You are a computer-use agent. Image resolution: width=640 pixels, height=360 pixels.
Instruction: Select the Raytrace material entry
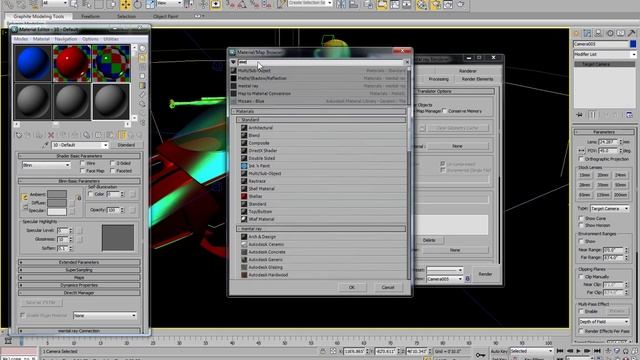(257, 181)
